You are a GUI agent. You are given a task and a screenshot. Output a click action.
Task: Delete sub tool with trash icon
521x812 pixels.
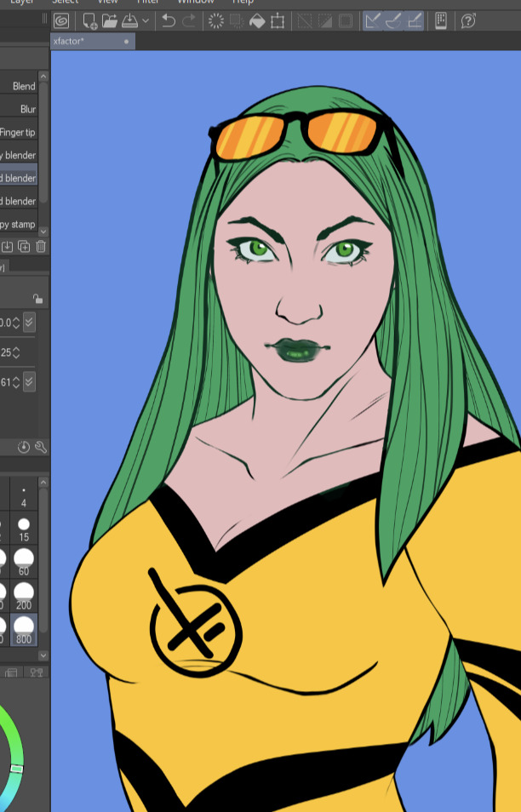tap(41, 247)
